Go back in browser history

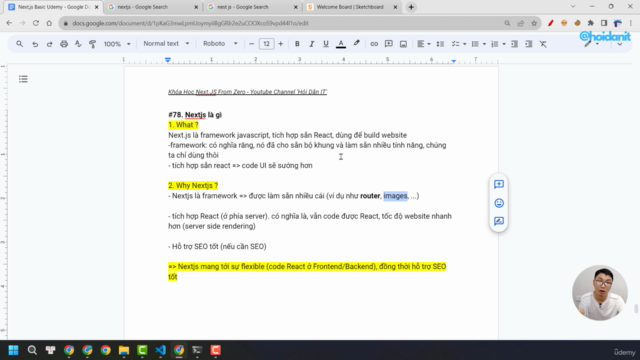(9, 23)
